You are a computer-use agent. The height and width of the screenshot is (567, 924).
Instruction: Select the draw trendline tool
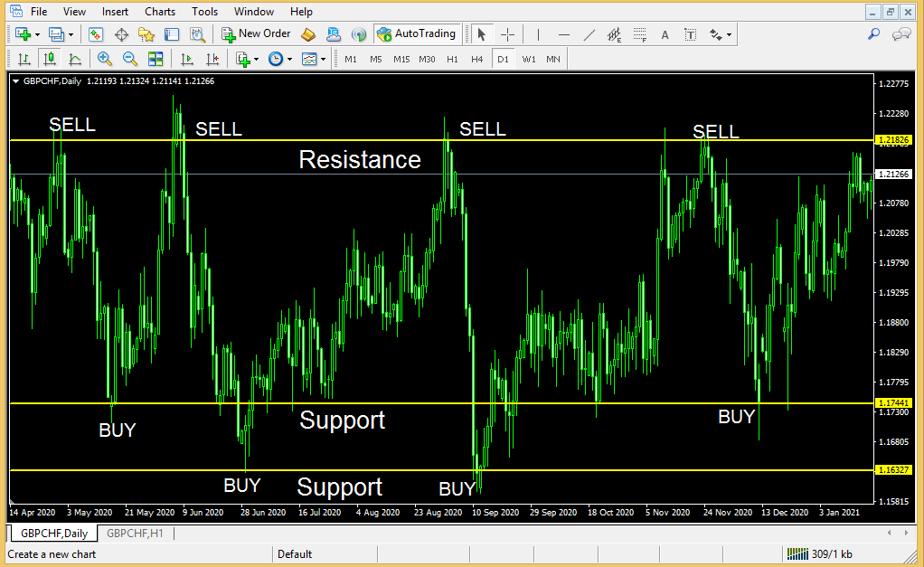pyautogui.click(x=589, y=34)
